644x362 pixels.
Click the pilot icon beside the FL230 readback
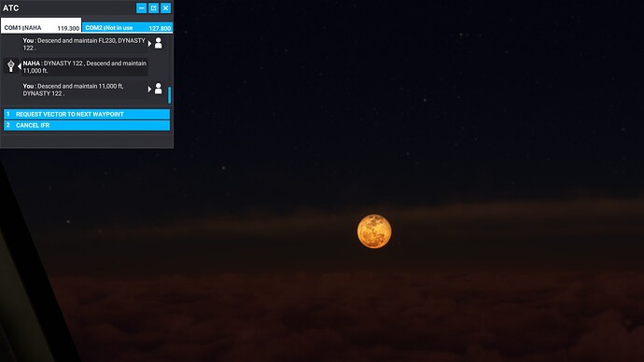158,43
